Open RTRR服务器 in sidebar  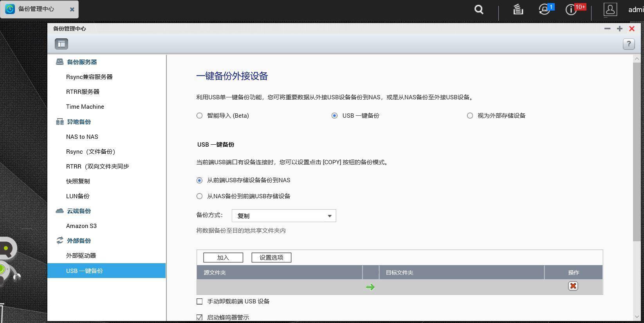(83, 92)
